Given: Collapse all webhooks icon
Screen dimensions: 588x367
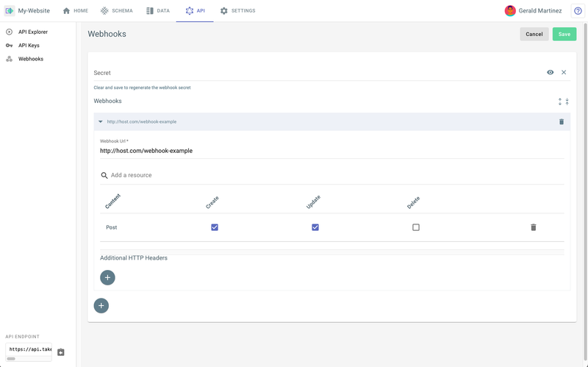Looking at the screenshot, I should point(567,101).
